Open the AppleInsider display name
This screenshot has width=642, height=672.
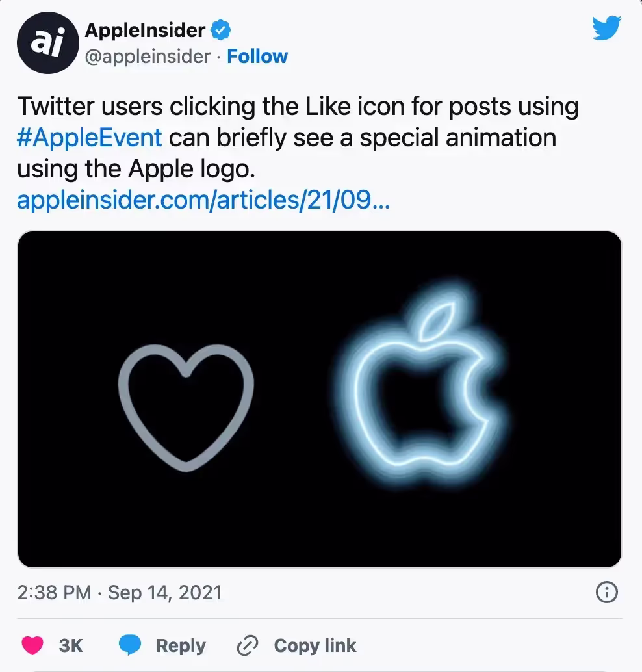pyautogui.click(x=145, y=30)
